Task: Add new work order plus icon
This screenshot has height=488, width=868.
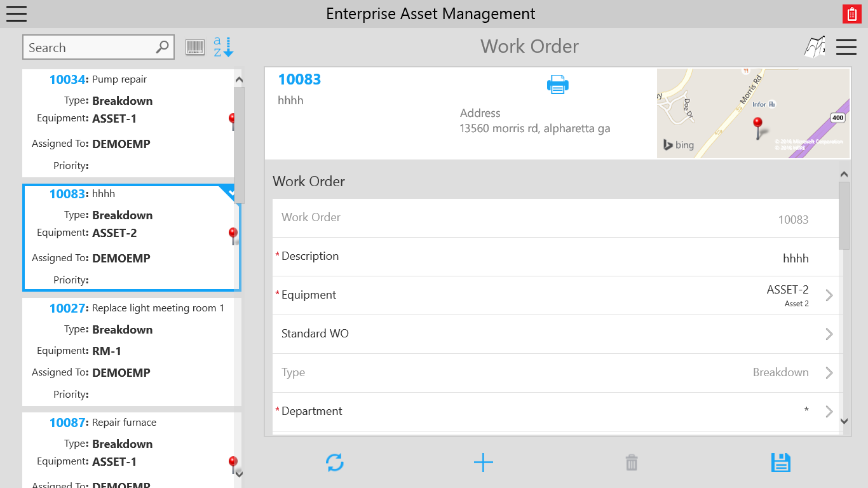Action: point(484,463)
